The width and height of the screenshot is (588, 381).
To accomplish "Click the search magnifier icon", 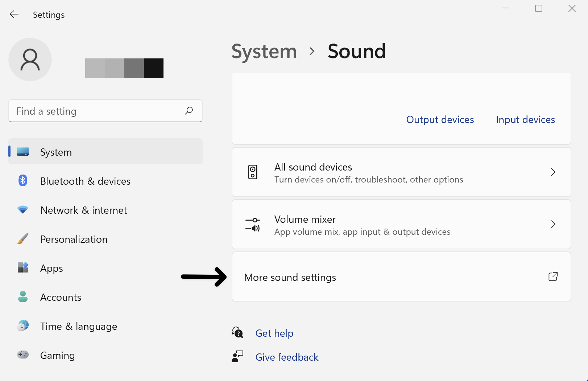I will click(x=189, y=111).
